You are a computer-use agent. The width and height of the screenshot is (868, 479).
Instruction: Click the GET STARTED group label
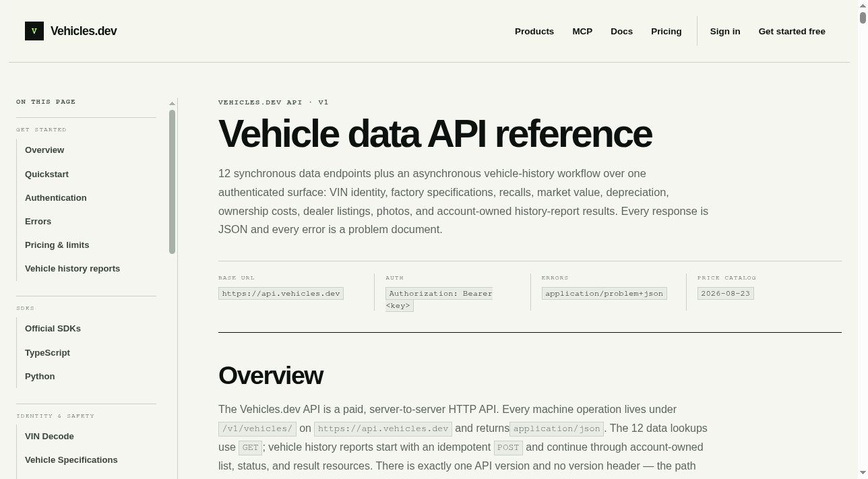41,129
